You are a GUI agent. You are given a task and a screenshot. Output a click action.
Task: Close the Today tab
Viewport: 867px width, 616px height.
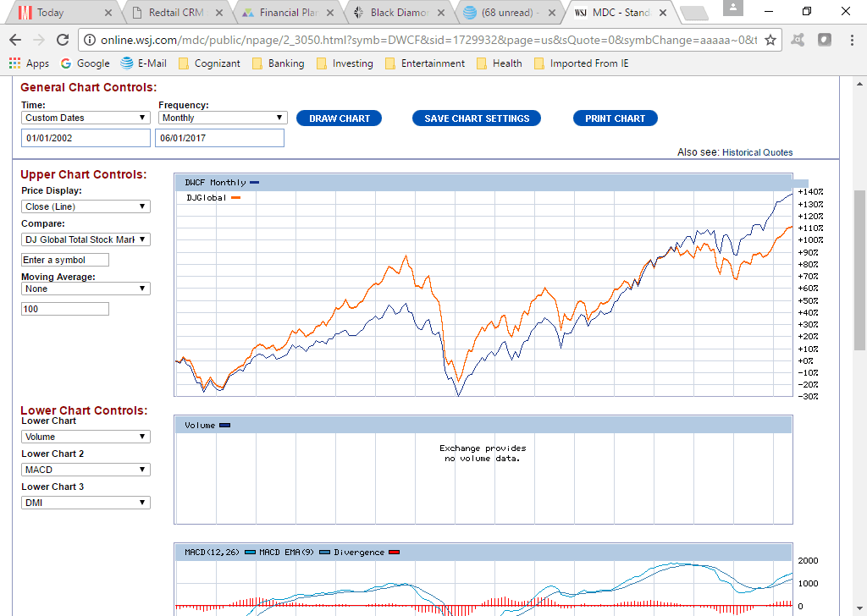pyautogui.click(x=108, y=13)
